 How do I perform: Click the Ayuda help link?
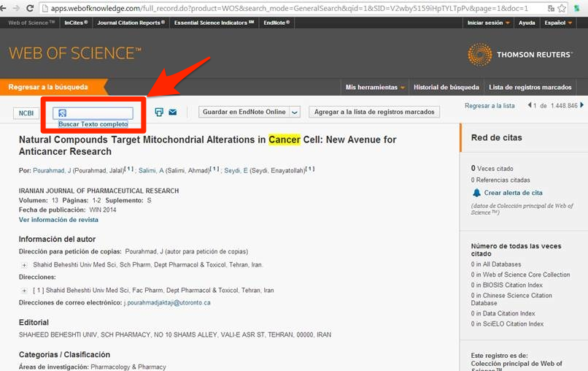[x=527, y=23]
